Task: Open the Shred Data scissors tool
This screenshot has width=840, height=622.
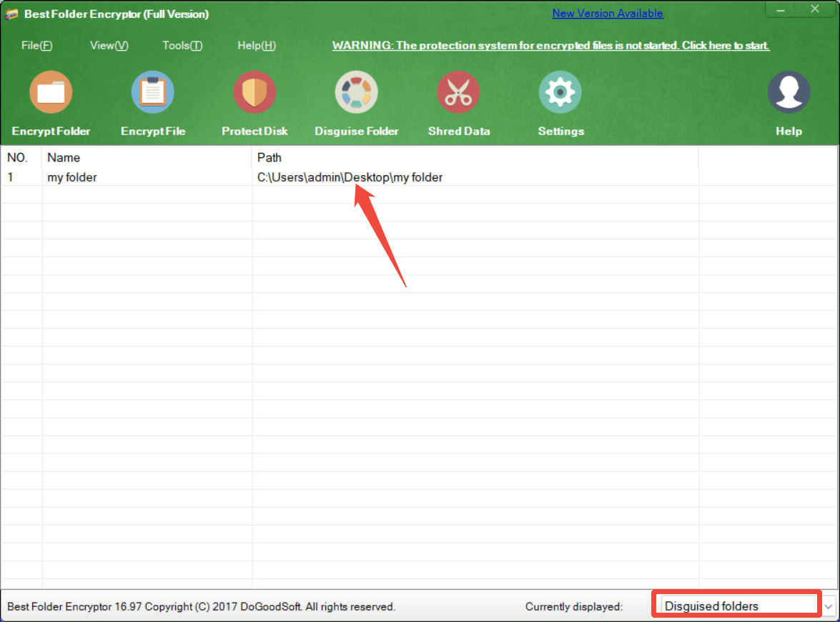Action: 458,92
